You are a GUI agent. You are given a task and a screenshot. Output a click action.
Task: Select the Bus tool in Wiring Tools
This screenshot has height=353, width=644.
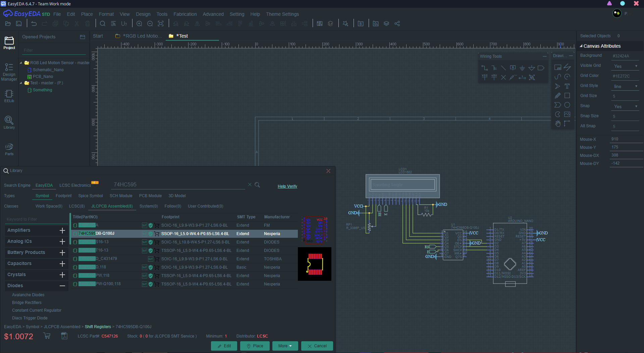click(x=494, y=68)
